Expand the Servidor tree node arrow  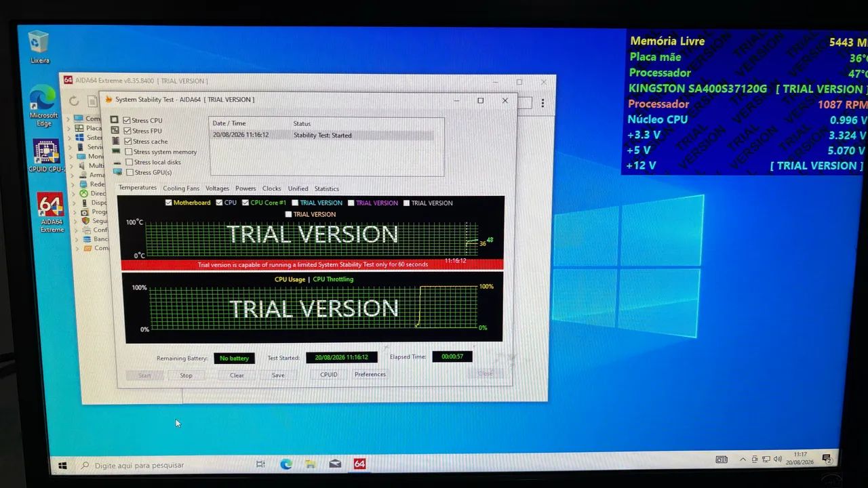[x=70, y=147]
